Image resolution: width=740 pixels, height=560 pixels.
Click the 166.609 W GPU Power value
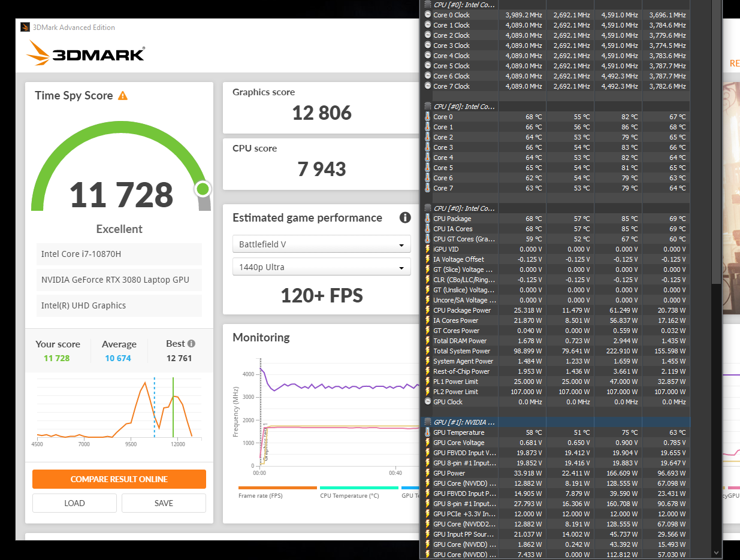coord(620,473)
